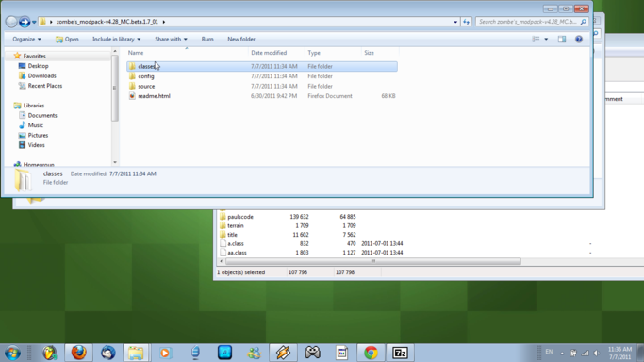Click horizontal scrollbar in 7-Zip window
The image size is (644, 362).
click(x=373, y=261)
